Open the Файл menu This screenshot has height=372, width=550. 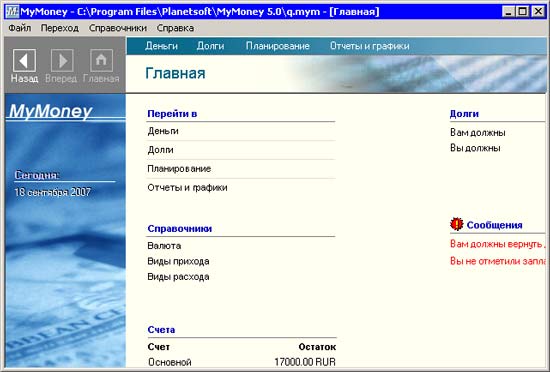(20, 28)
